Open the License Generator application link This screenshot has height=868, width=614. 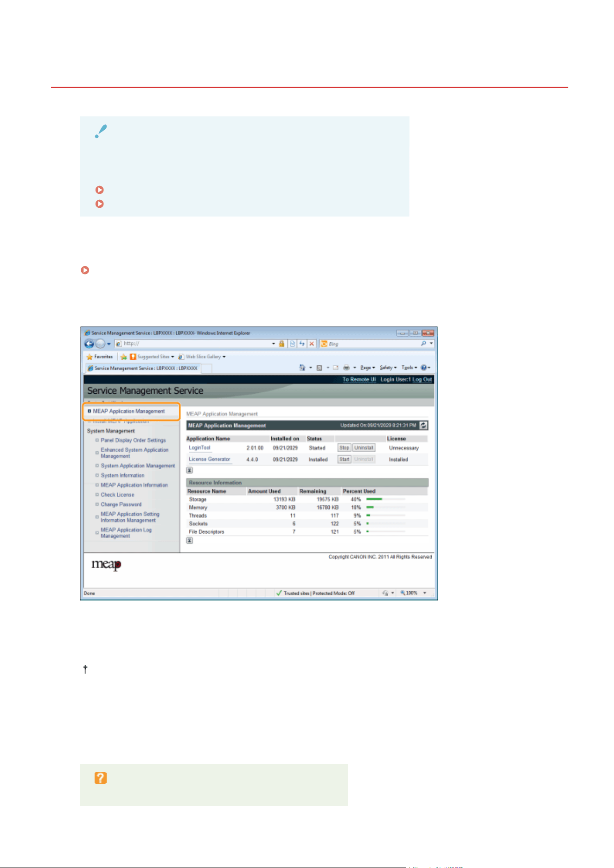click(x=209, y=460)
